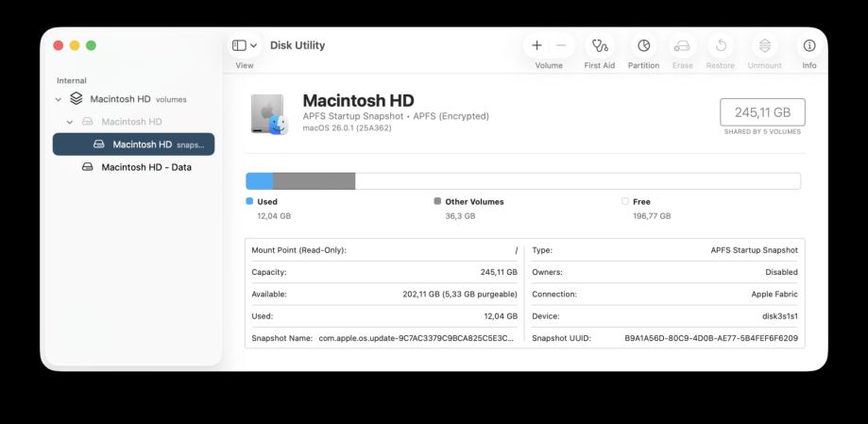The image size is (868, 424).
Task: Click the selected snapshot drive icon
Action: (x=98, y=144)
